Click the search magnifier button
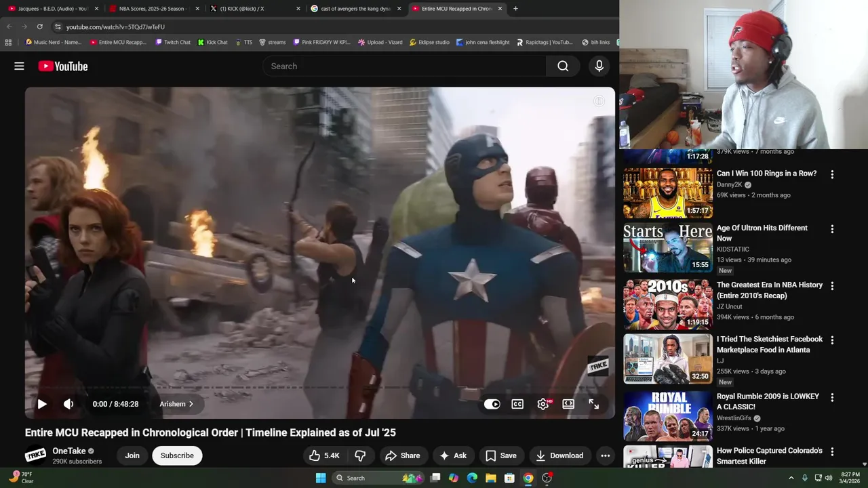Image resolution: width=868 pixels, height=488 pixels. click(x=563, y=66)
